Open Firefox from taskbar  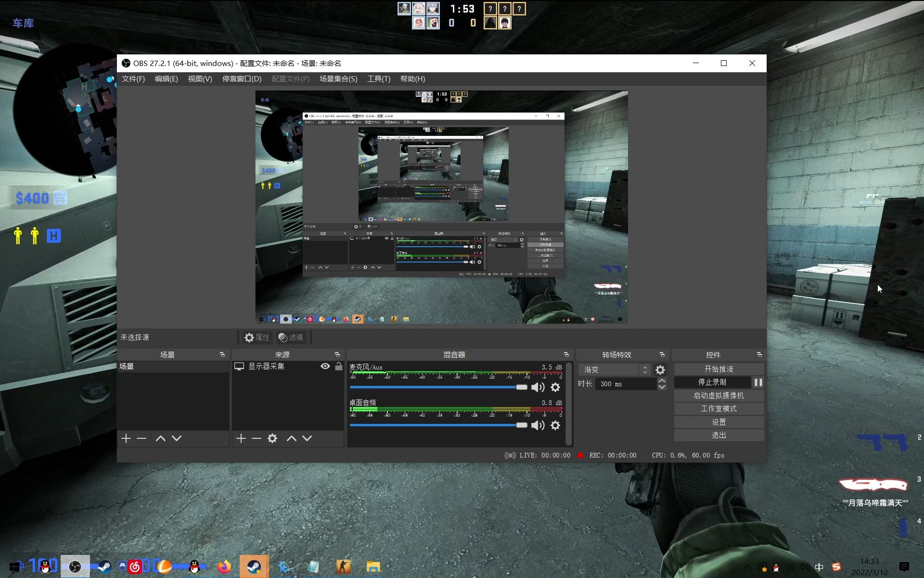[223, 567]
